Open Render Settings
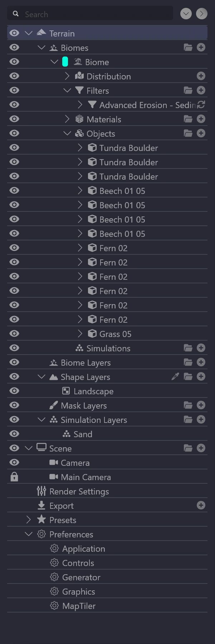Screen dimensions: 215x644 pos(79,491)
